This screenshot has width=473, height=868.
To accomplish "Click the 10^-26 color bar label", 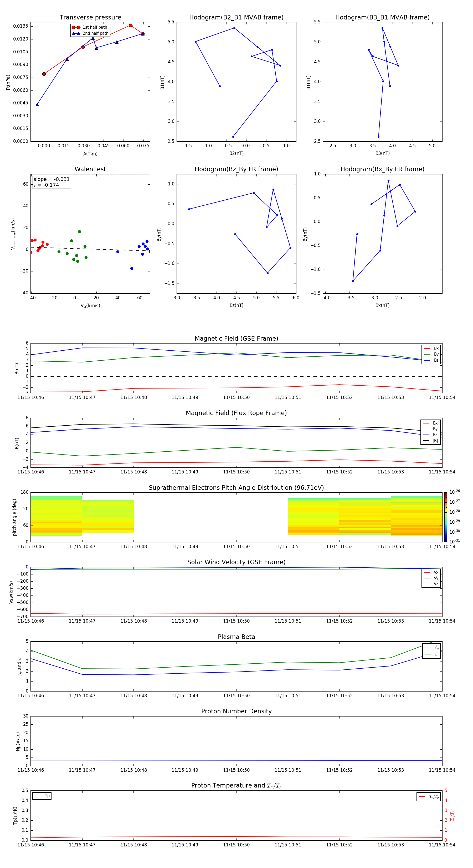I will pyautogui.click(x=455, y=492).
